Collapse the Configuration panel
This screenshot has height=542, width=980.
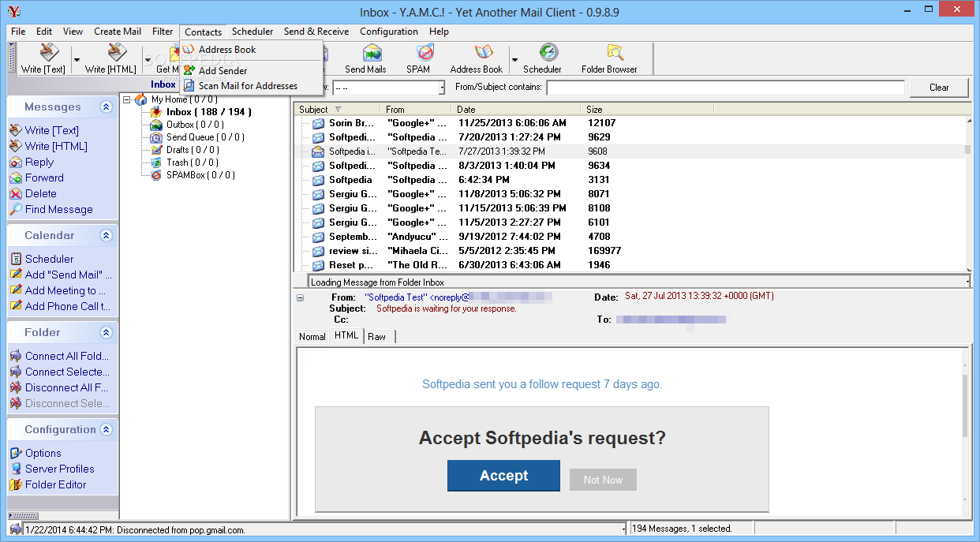pyautogui.click(x=106, y=430)
